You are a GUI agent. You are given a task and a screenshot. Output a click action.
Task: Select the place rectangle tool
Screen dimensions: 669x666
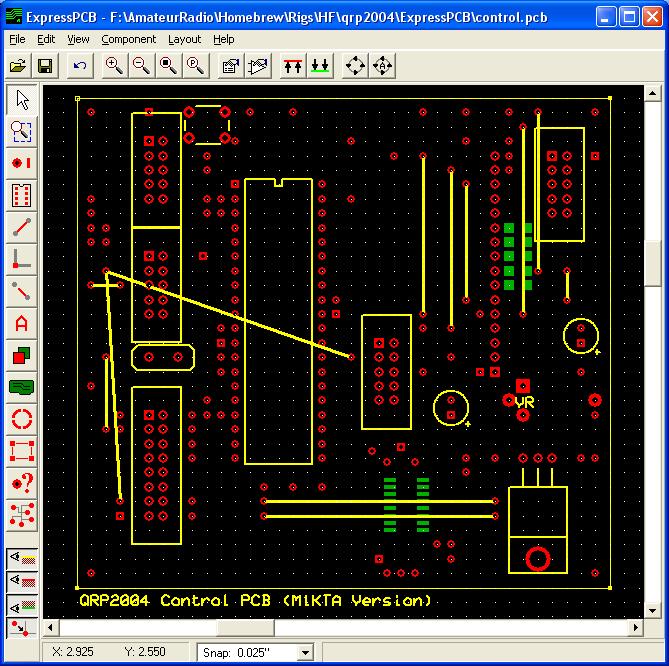click(x=22, y=451)
